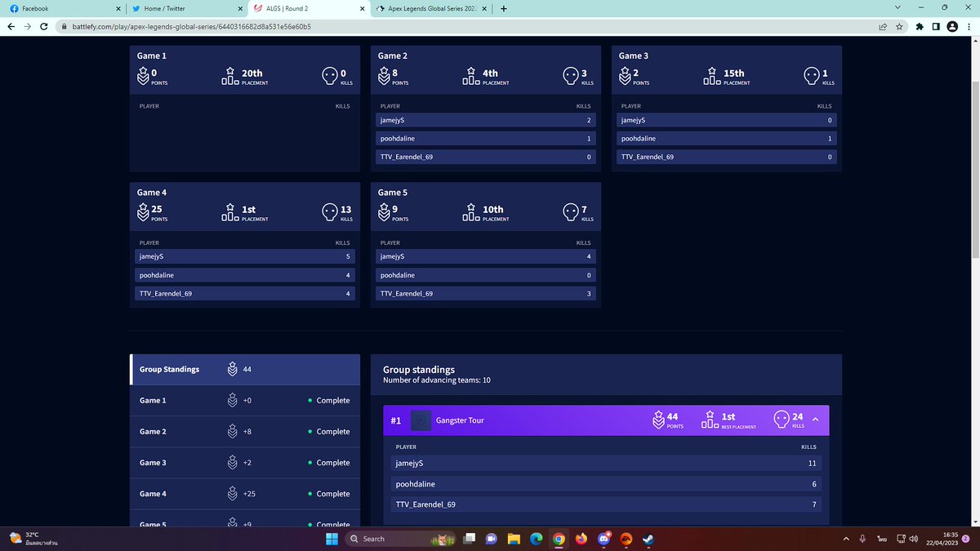Click the microphone tray icon
Viewport: 980px width, 551px height.
(x=862, y=539)
